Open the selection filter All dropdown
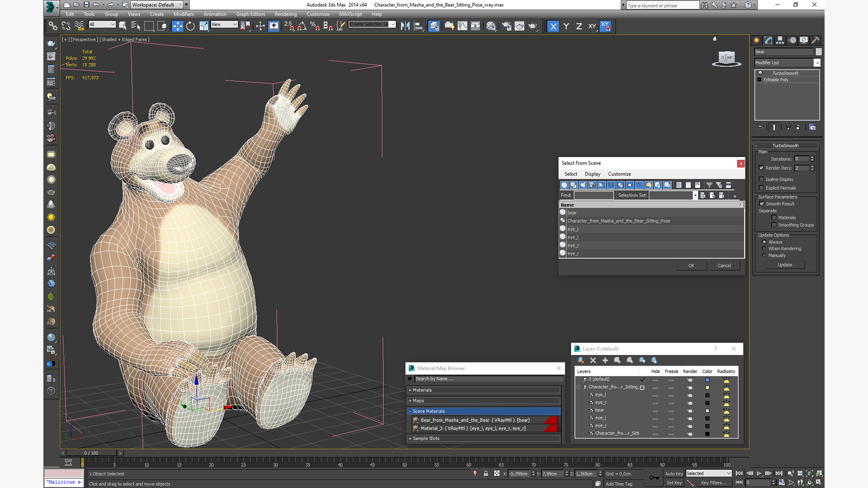The height and width of the screenshot is (488, 868). coord(102,24)
